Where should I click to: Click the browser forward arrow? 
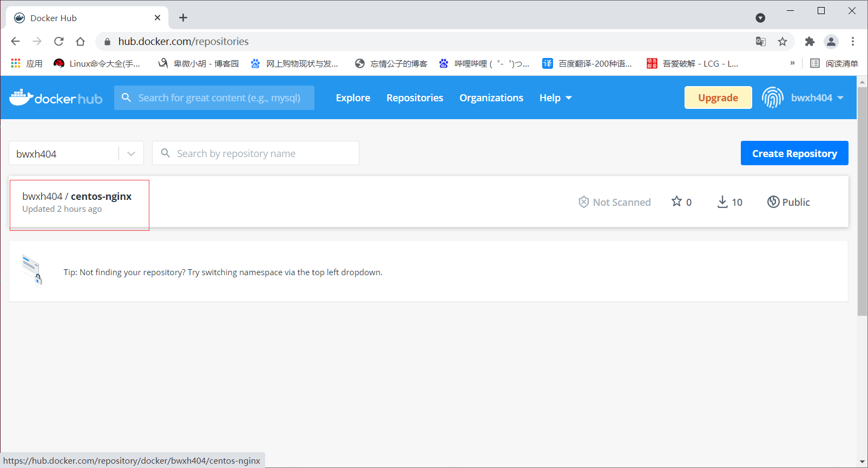click(x=37, y=41)
